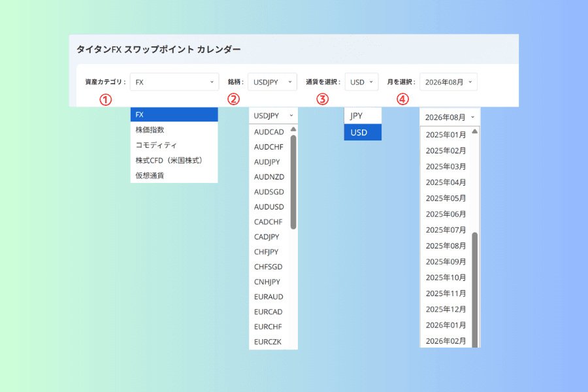Select EURCZK symbol

pyautogui.click(x=270, y=342)
